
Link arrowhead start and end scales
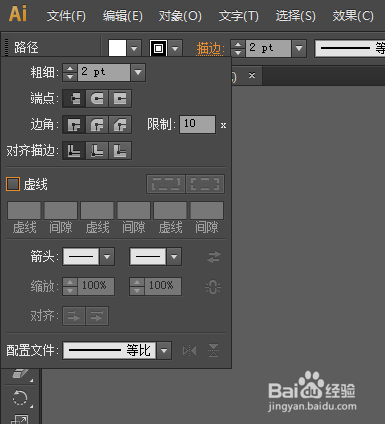tap(213, 287)
